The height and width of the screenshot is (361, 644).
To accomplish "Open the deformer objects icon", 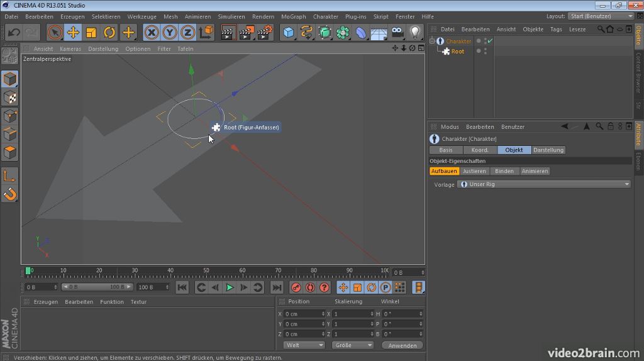I will click(360, 33).
